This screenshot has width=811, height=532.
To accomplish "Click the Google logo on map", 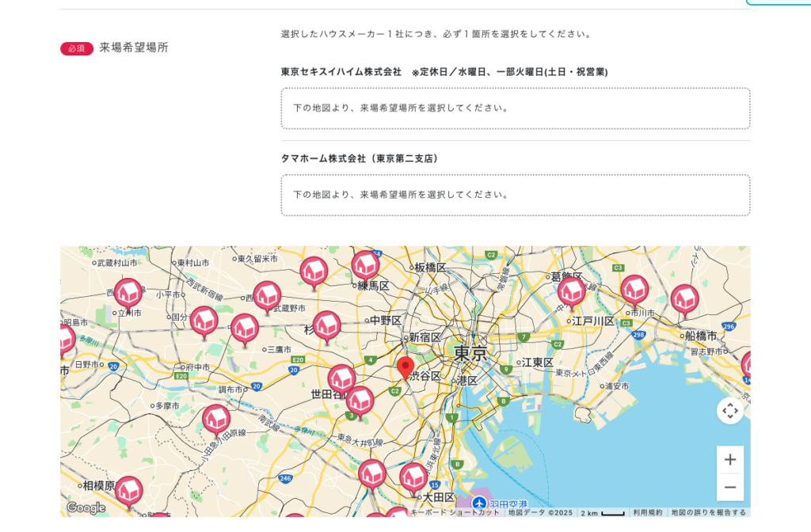I will tap(86, 507).
